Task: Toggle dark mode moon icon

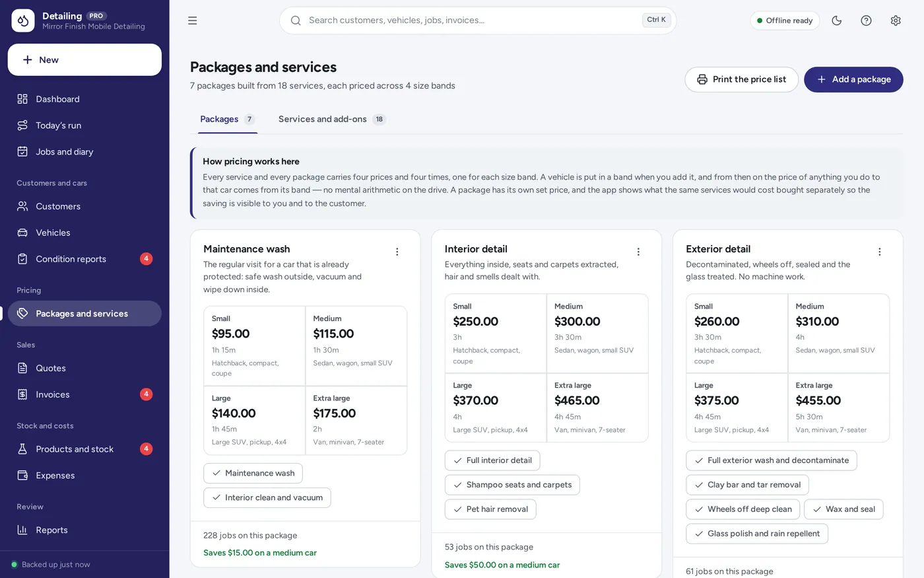Action: click(837, 20)
